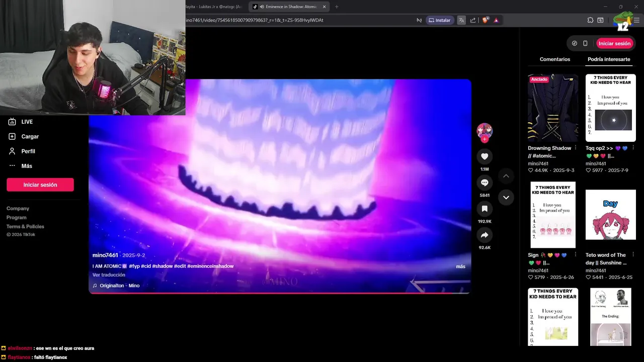644x362 pixels.
Task: Click the share page icon in address bar
Action: pos(473,20)
